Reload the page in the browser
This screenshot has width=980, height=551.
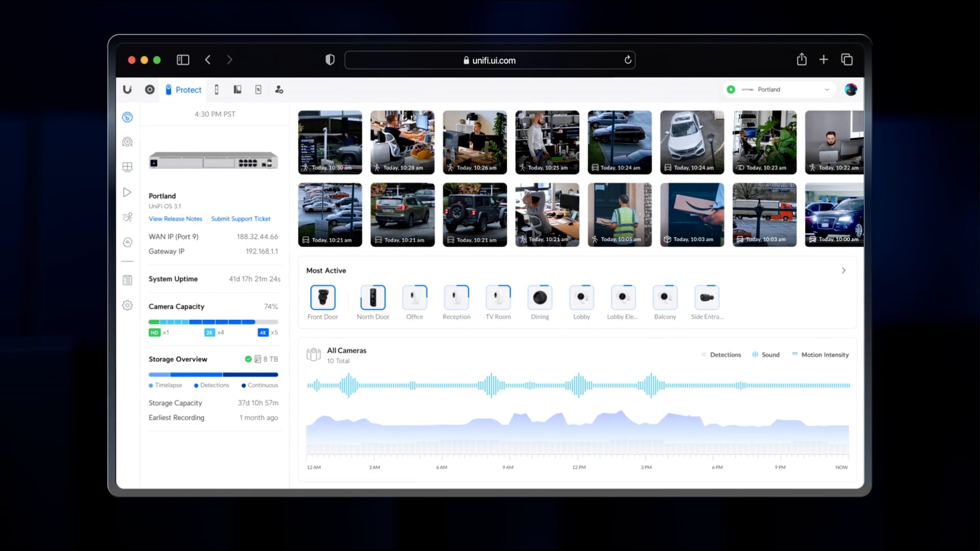click(x=628, y=60)
